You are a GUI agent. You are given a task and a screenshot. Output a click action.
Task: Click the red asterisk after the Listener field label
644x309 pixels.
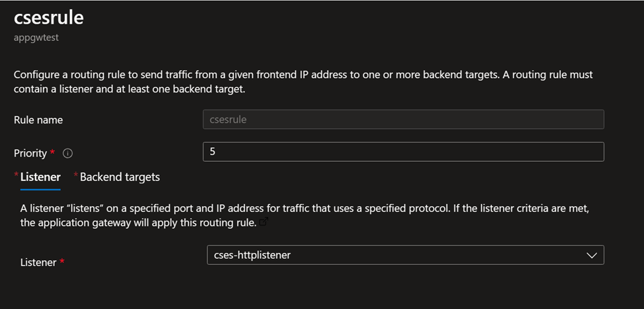[62, 261]
